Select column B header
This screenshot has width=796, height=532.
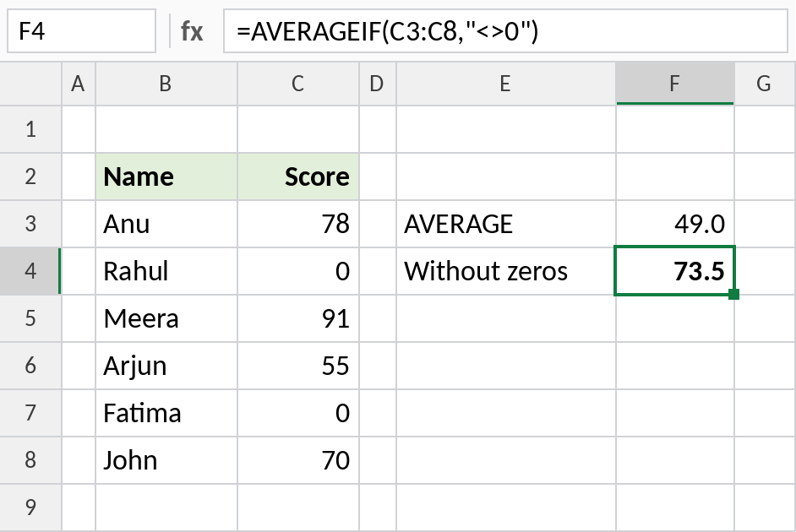[166, 84]
